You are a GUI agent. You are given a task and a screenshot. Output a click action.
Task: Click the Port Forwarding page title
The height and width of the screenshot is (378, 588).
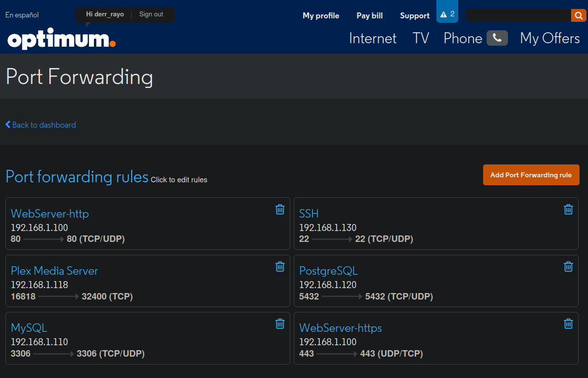point(80,77)
